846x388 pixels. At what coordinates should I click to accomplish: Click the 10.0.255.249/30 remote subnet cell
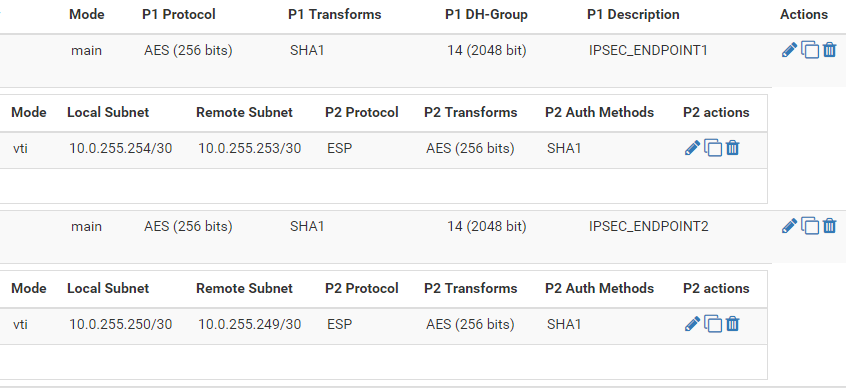pyautogui.click(x=249, y=324)
